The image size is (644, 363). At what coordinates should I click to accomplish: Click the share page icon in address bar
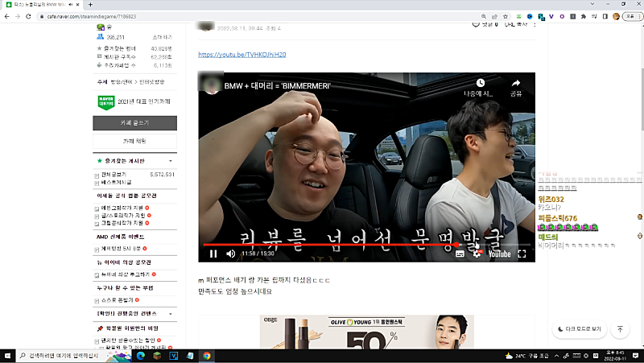pyautogui.click(x=494, y=16)
